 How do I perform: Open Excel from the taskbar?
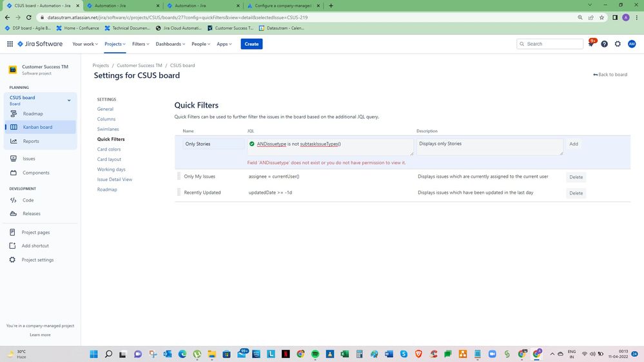tap(345, 354)
